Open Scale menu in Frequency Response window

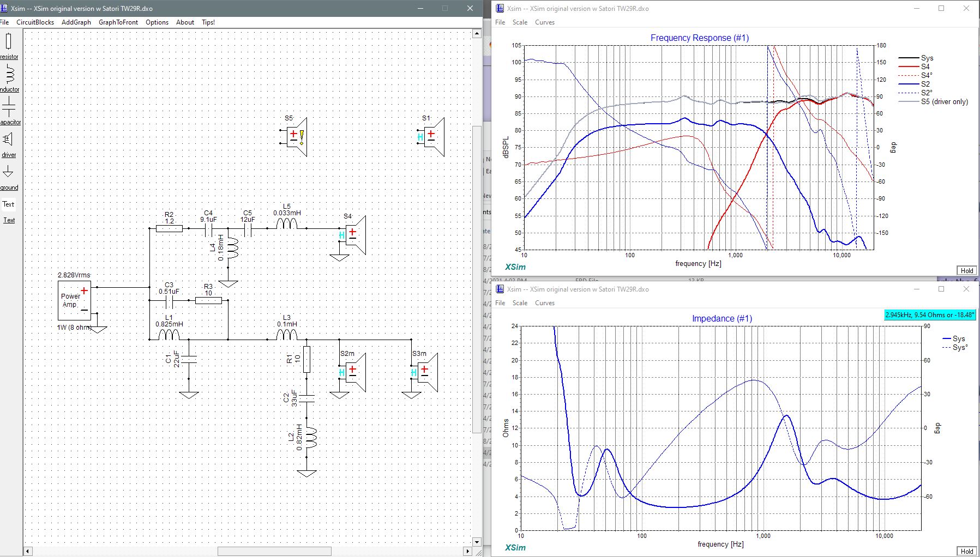tap(520, 22)
